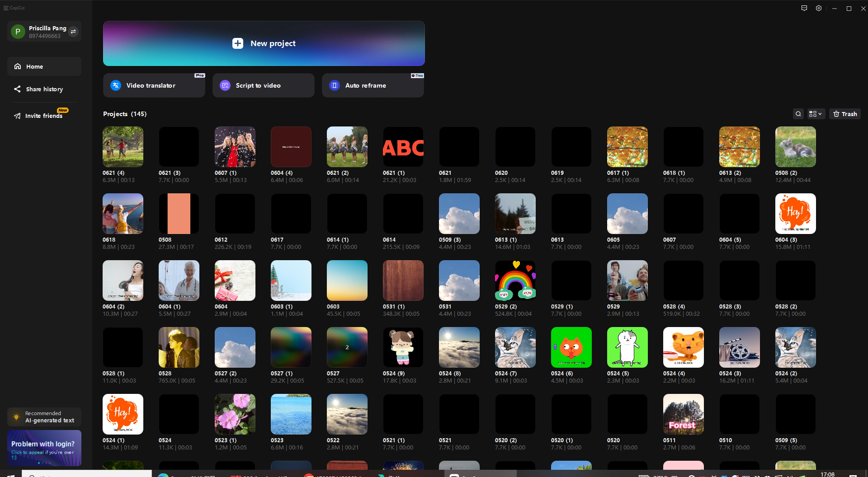Go to Home in the sidebar
Image resolution: width=868 pixels, height=477 pixels.
44,66
